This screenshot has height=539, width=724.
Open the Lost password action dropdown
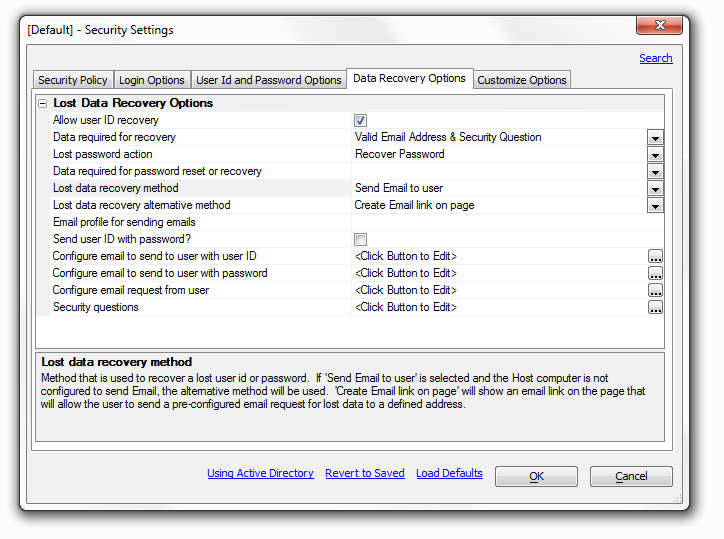tap(655, 155)
